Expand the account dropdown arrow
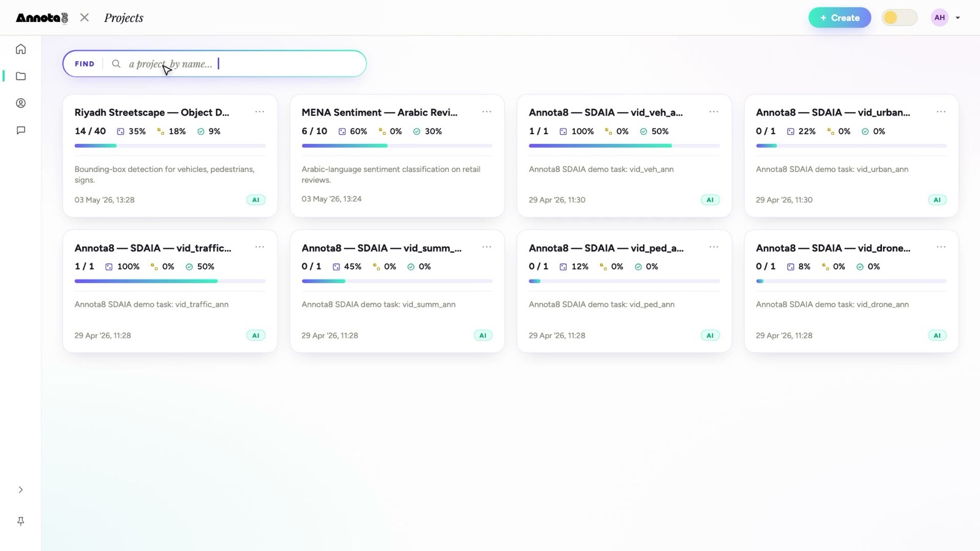The height and width of the screenshot is (551, 980). [958, 18]
